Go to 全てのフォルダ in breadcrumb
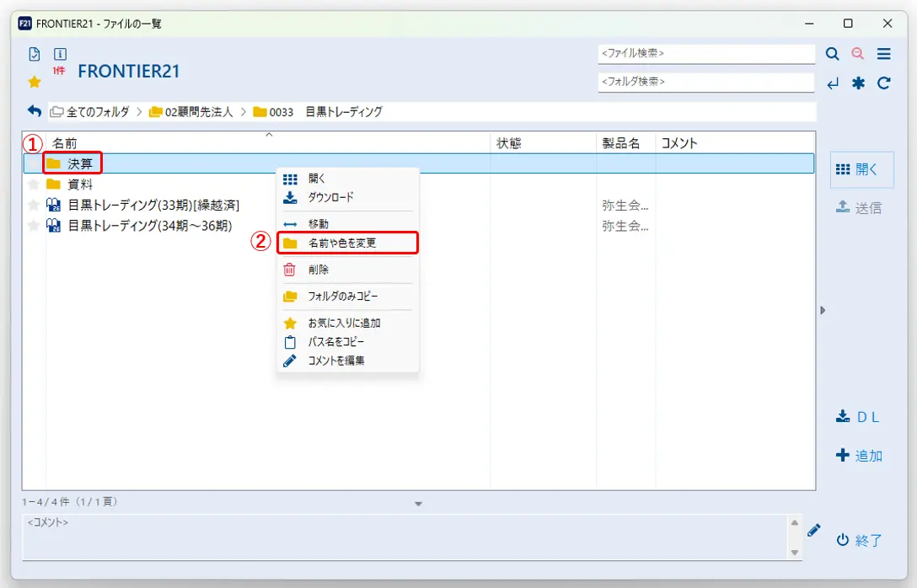 (x=90, y=112)
